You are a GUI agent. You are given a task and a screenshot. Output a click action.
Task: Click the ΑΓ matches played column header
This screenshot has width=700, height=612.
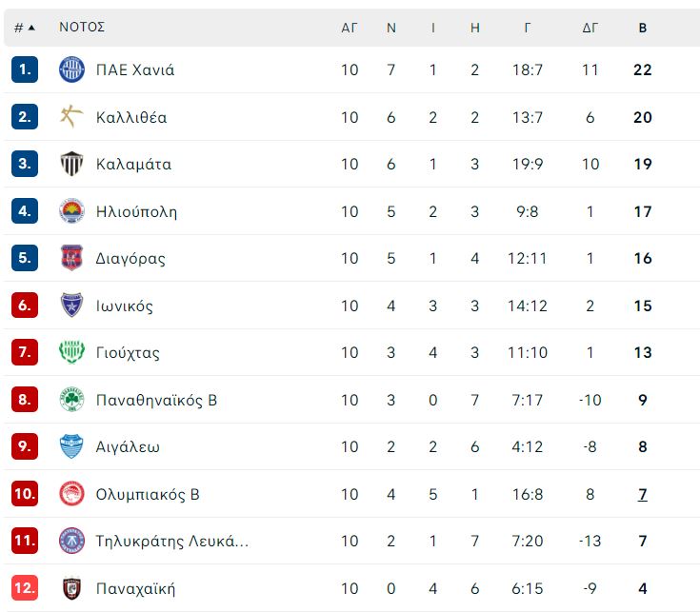tap(350, 28)
